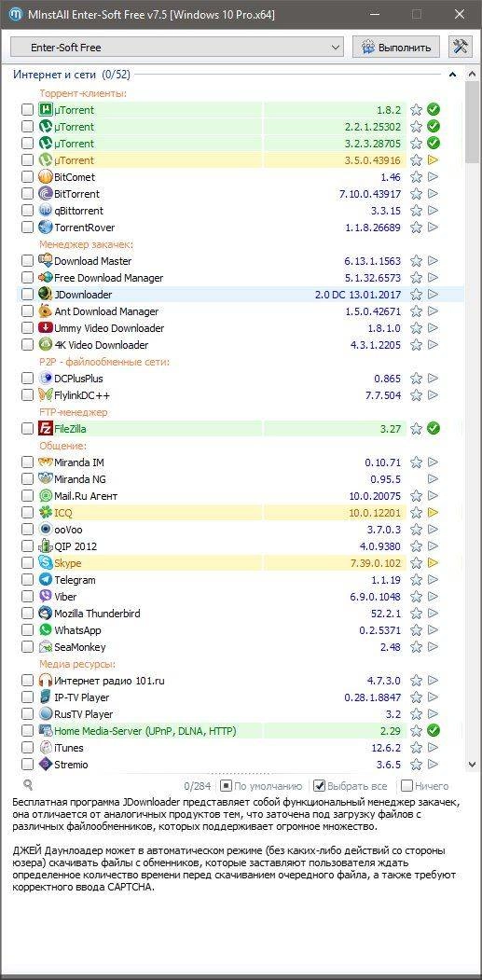
Task: Open the settings tools wrench-hammer icon
Action: tap(461, 47)
